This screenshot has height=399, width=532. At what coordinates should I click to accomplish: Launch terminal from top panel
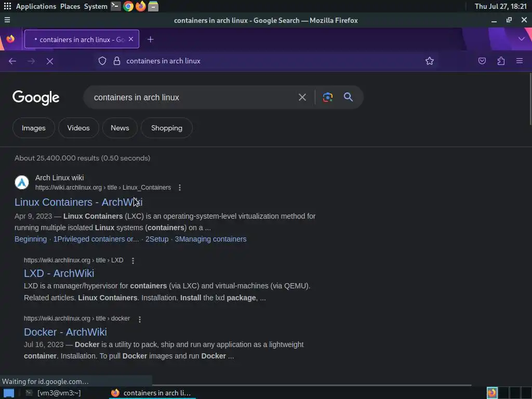point(116,6)
